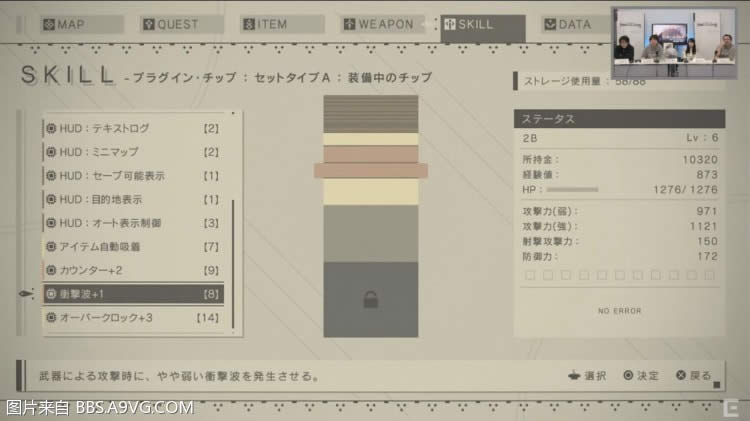Go to the WEAPON tab
The image size is (750, 421).
(377, 24)
